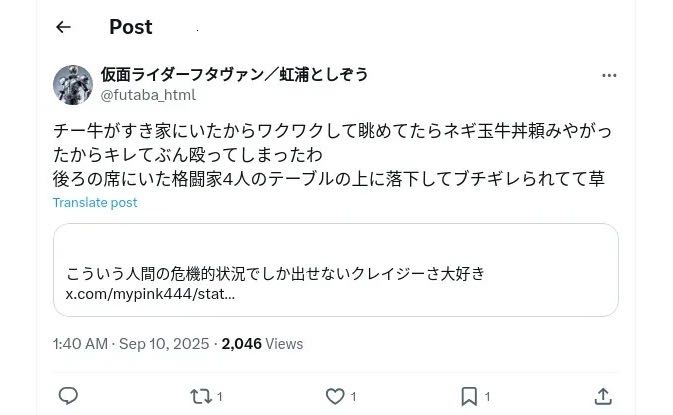Screen dimensions: 673x415
Task: Click the Translate post link
Action: point(95,202)
